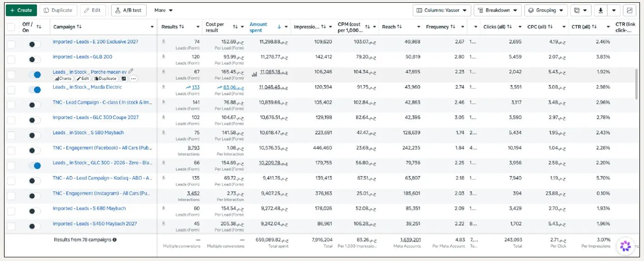
Task: Open More dropdown in toolbar
Action: tap(164, 10)
